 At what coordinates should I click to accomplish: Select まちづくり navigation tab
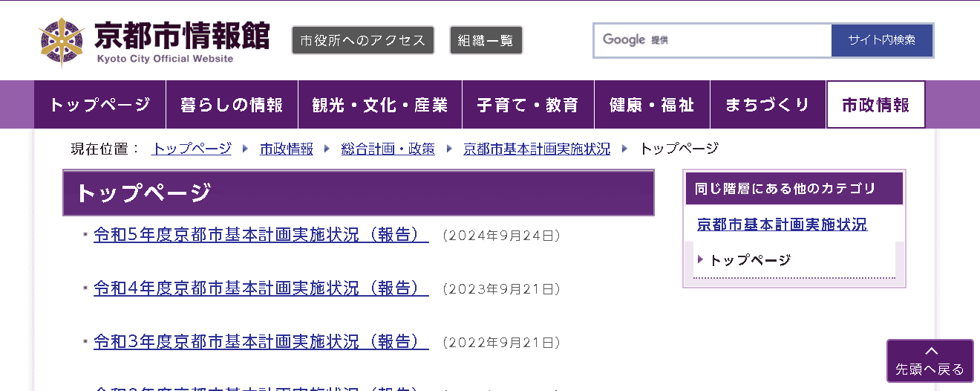coord(768,105)
